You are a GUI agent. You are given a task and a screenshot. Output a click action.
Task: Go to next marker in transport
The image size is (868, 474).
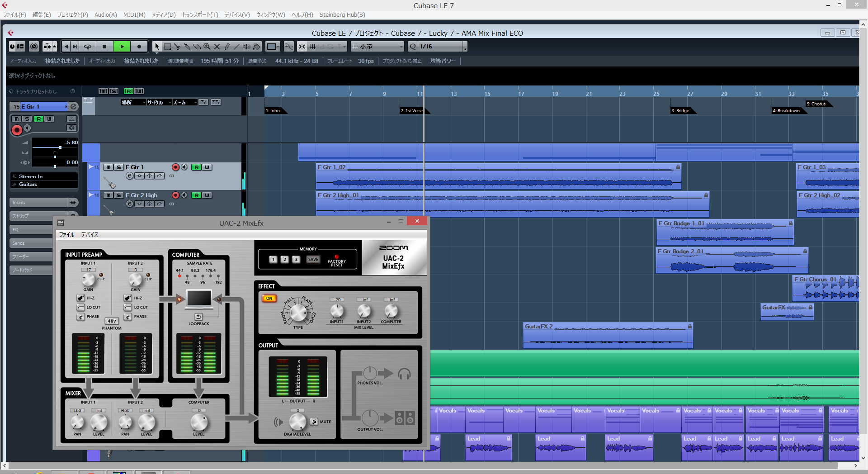(75, 47)
